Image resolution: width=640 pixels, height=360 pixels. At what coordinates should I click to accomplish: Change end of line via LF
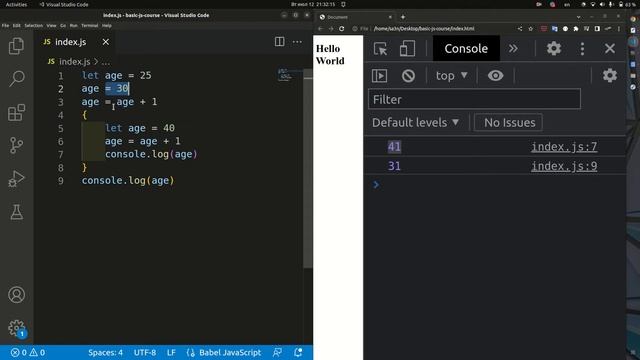coord(171,353)
